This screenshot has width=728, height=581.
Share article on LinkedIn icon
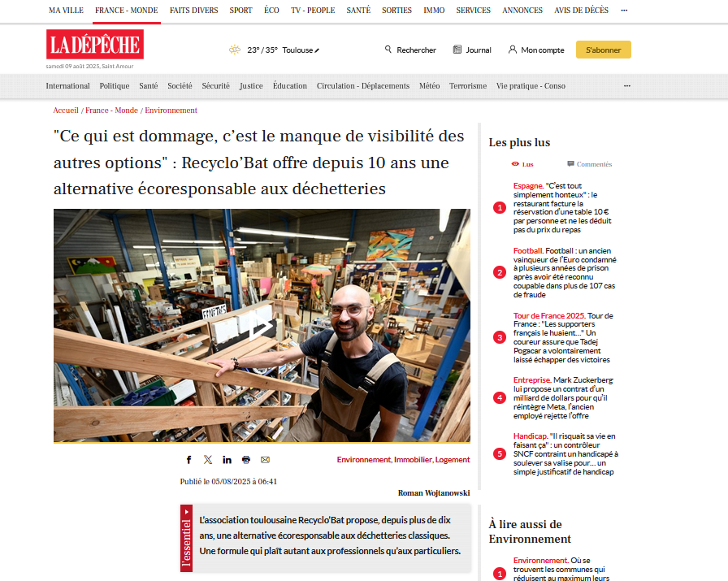[227, 460]
